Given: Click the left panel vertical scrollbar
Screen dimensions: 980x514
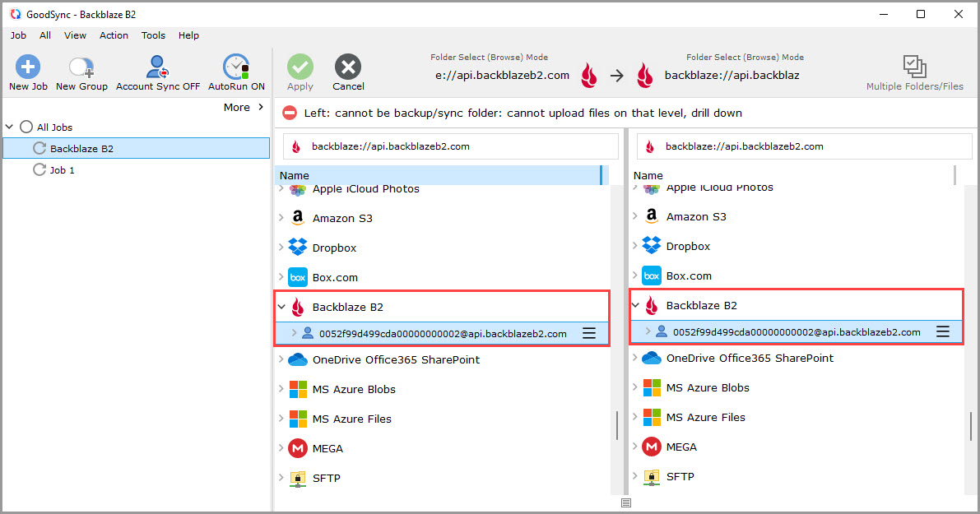Looking at the screenshot, I should tap(617, 424).
